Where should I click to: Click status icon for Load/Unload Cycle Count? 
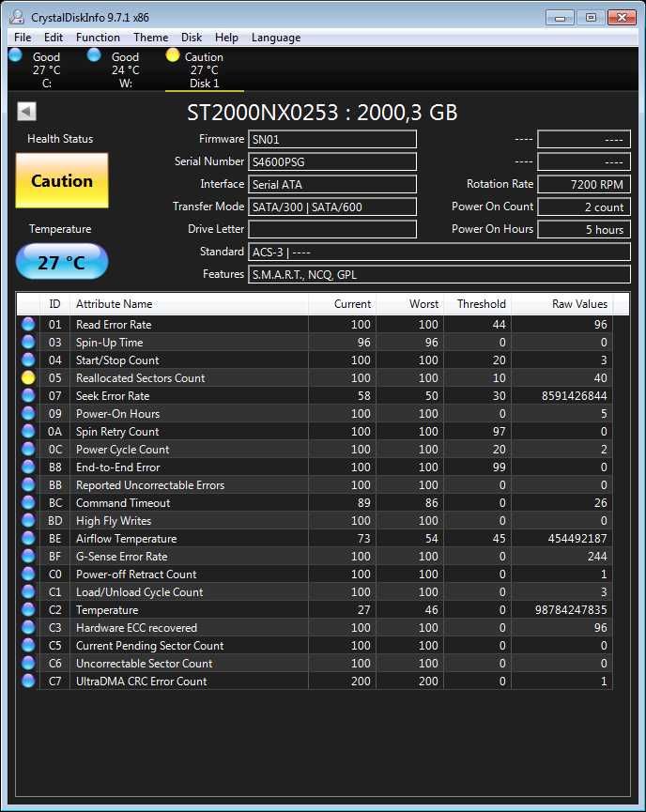point(28,592)
